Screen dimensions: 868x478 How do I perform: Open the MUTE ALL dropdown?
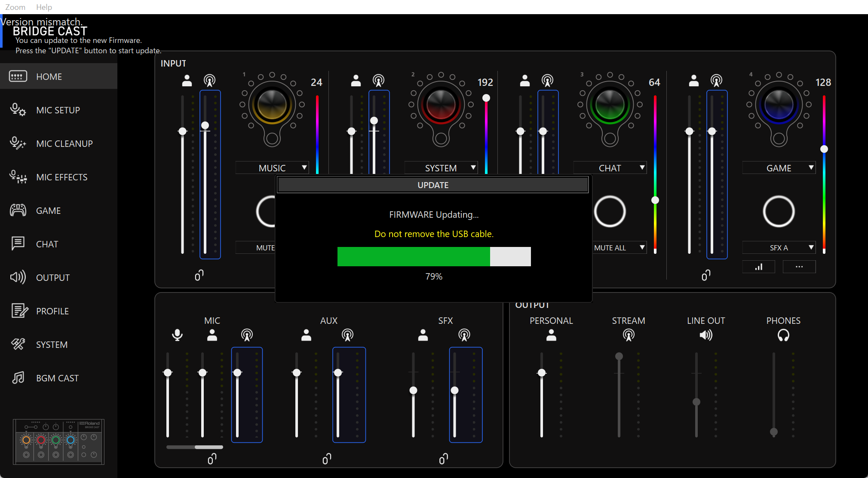pos(620,248)
